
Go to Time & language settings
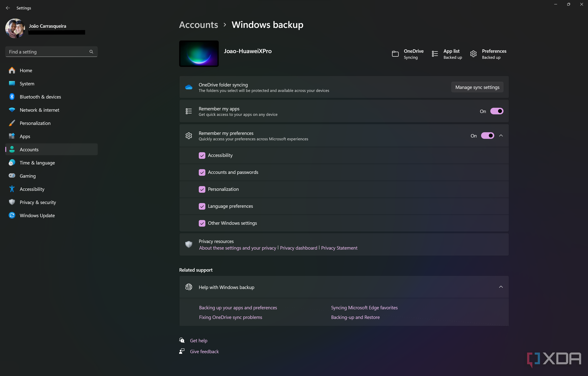point(51,163)
